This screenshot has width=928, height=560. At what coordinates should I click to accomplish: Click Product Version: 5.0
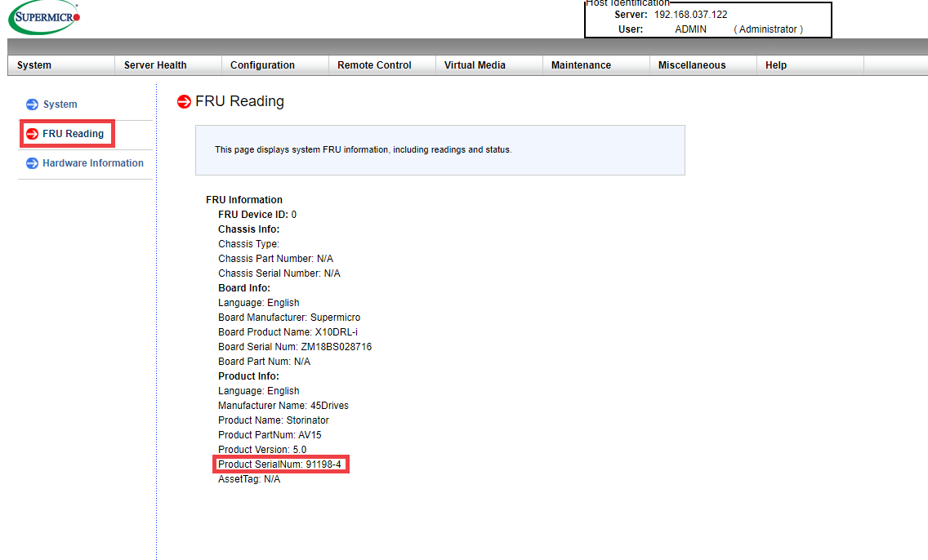click(x=262, y=450)
